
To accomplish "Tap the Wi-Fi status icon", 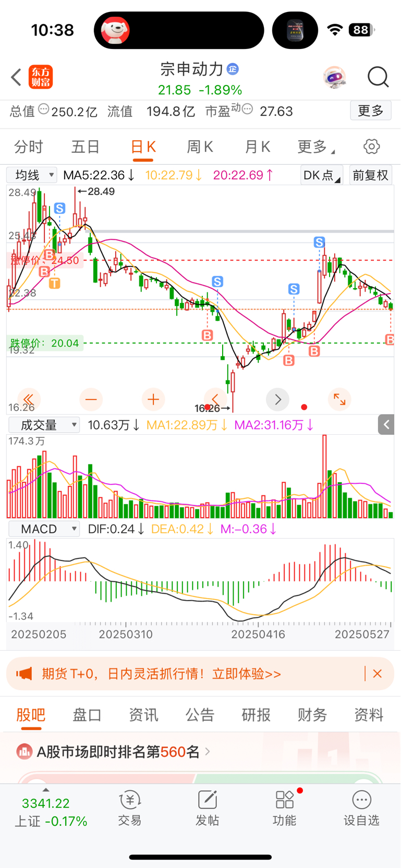I will click(x=335, y=30).
